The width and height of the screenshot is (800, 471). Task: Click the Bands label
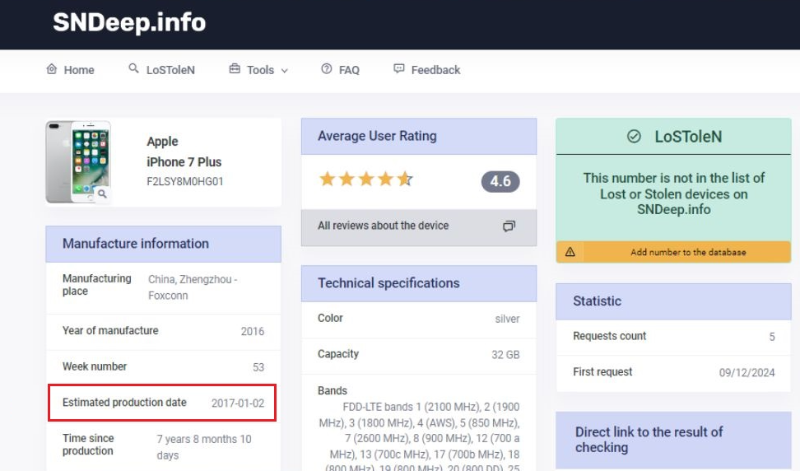click(x=332, y=391)
